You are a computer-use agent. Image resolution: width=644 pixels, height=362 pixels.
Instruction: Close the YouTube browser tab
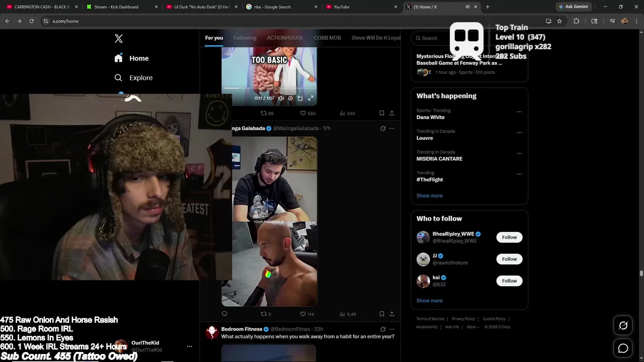[x=396, y=7]
